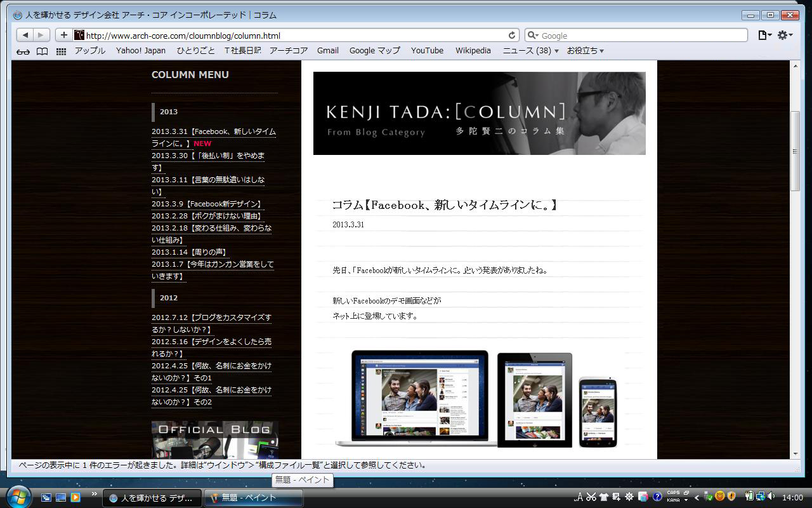Go forward with the forward arrow

pyautogui.click(x=41, y=35)
